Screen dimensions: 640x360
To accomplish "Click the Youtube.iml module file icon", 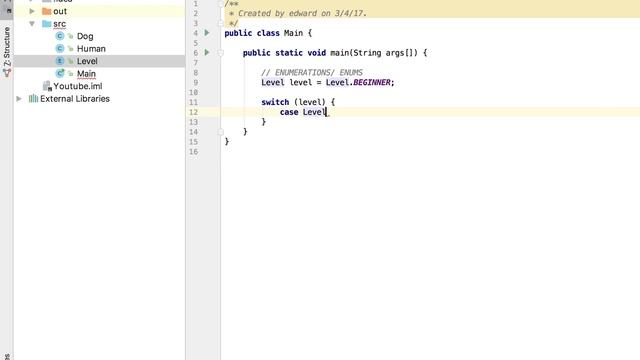I will pyautogui.click(x=47, y=86).
